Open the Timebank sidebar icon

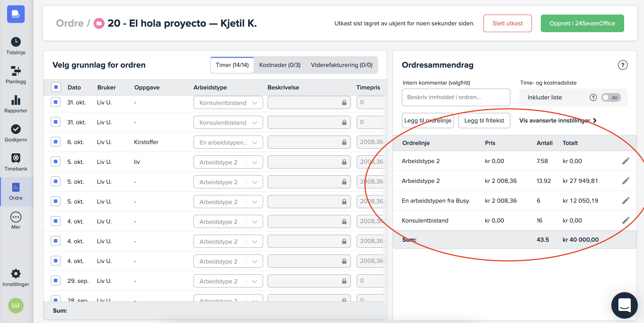tap(16, 158)
